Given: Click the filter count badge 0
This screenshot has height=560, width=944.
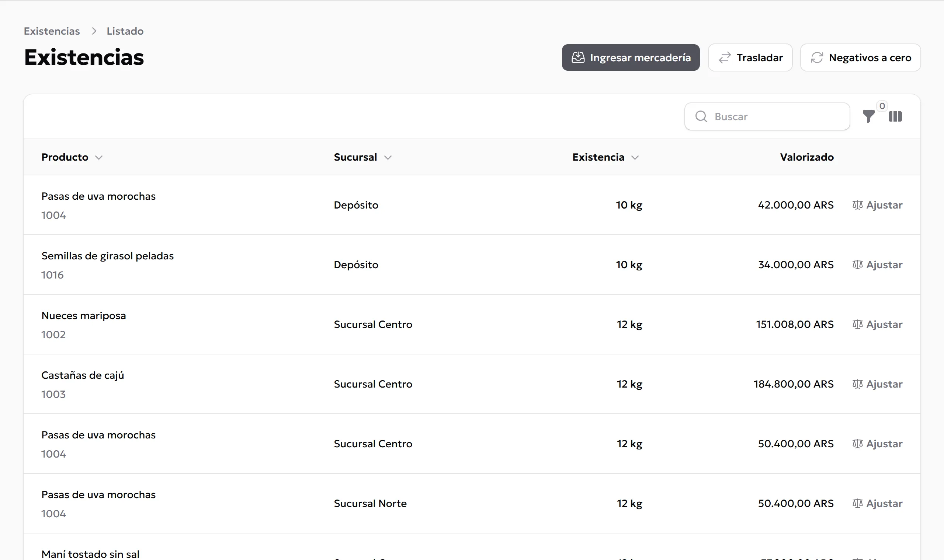Looking at the screenshot, I should pos(882,106).
